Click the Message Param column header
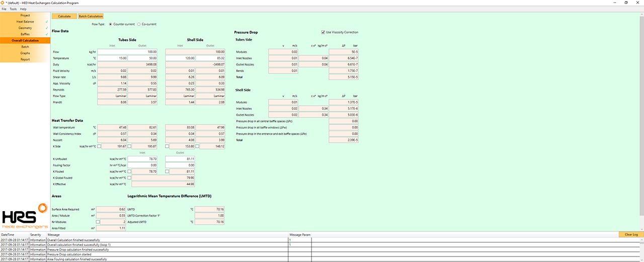The height and width of the screenshot is (262, 644). 300,235
